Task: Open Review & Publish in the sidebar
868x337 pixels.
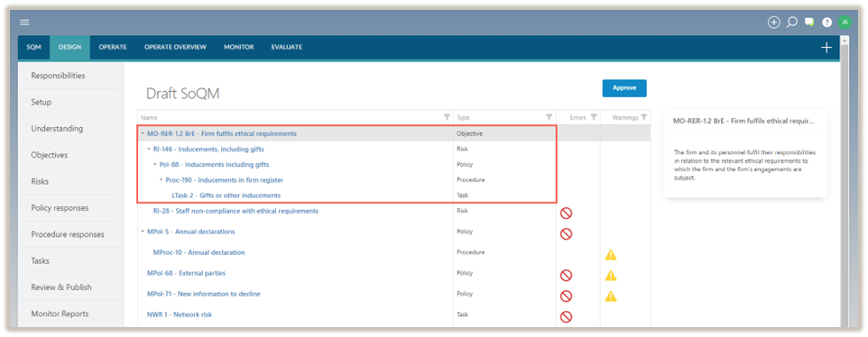Action: [61, 287]
